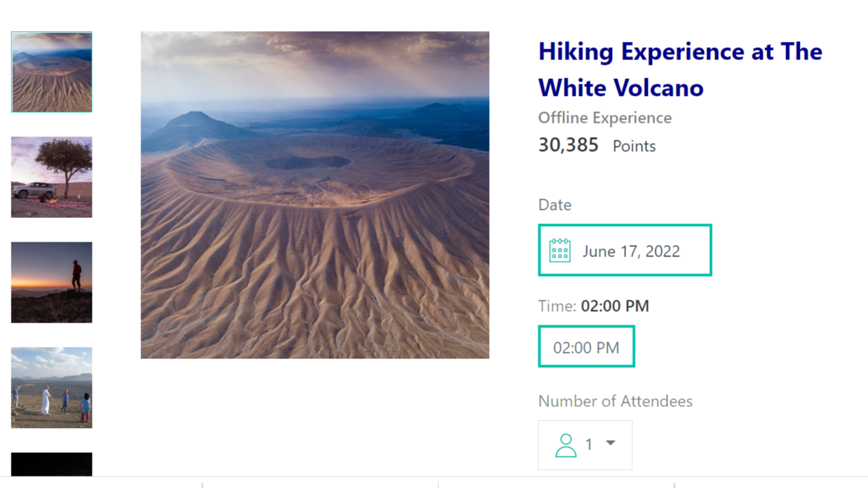Click the person icon in the attendees selector

point(565,445)
